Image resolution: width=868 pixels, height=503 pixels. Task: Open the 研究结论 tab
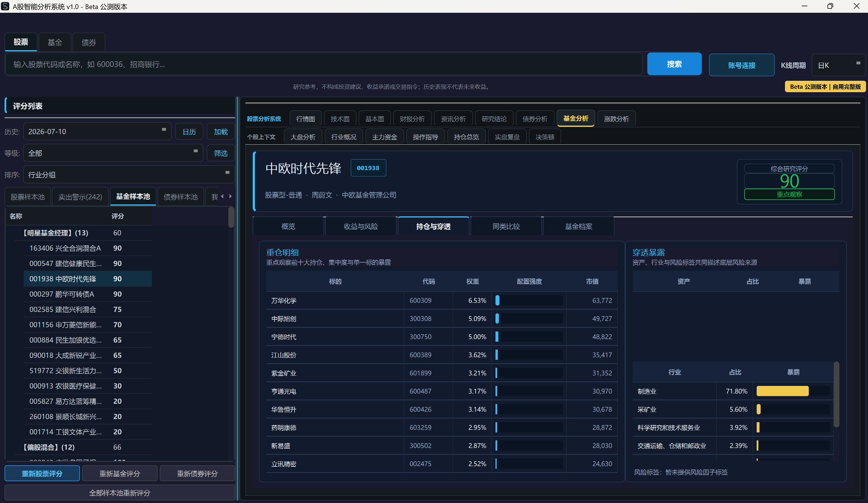click(494, 119)
